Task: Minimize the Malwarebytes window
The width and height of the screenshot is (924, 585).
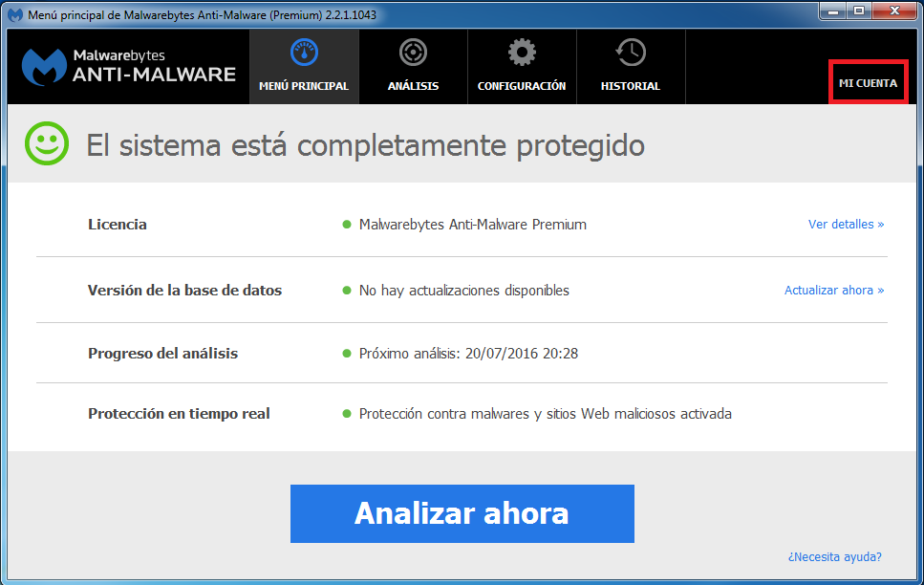Action: coord(833,11)
